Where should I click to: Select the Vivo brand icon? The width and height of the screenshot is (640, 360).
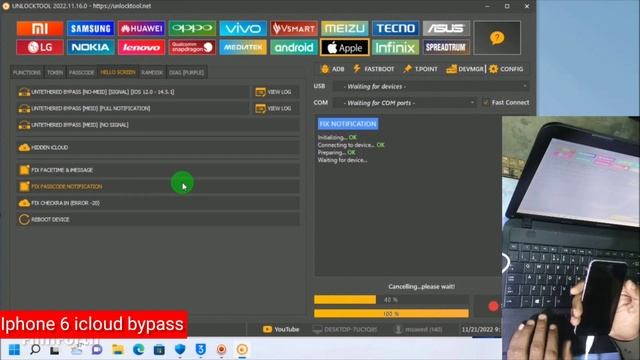(243, 28)
